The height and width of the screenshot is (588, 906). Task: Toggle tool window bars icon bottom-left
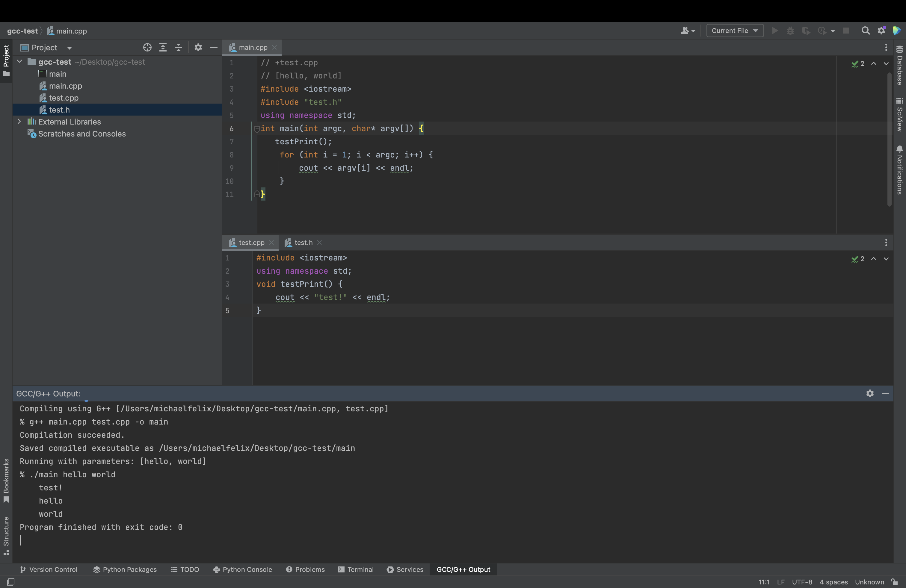11,582
